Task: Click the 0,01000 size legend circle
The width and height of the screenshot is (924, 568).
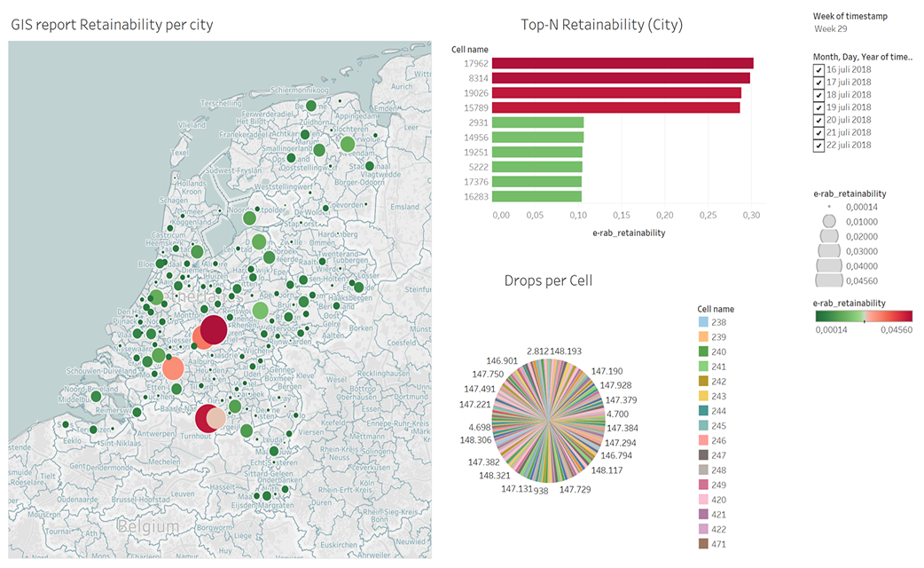Action: pyautogui.click(x=829, y=222)
